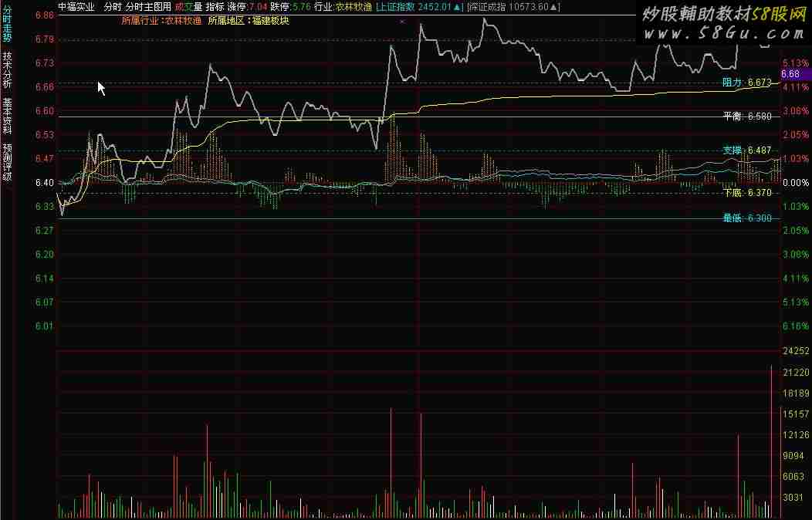Click the stock name 中福实业
The height and width of the screenshot is (520, 812).
(77, 7)
